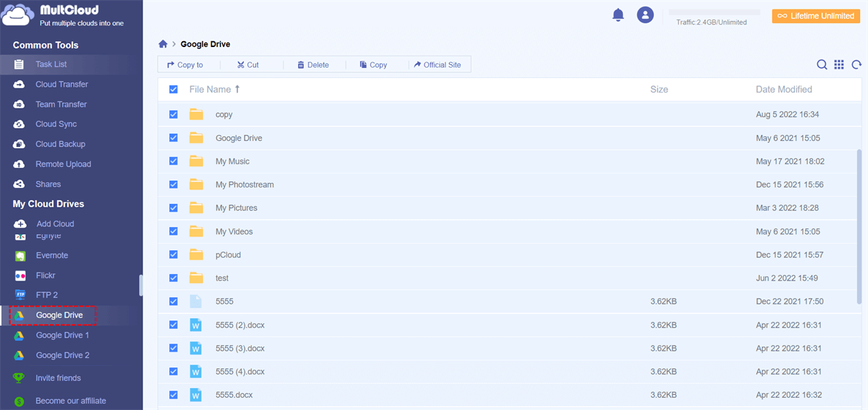Click the refresh icon
This screenshot has height=410, width=868.
856,64
